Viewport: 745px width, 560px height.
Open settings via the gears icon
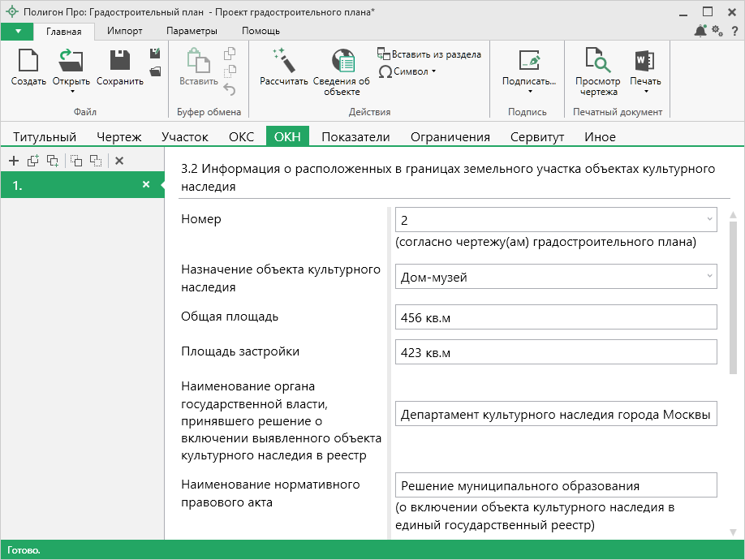pyautogui.click(x=717, y=31)
